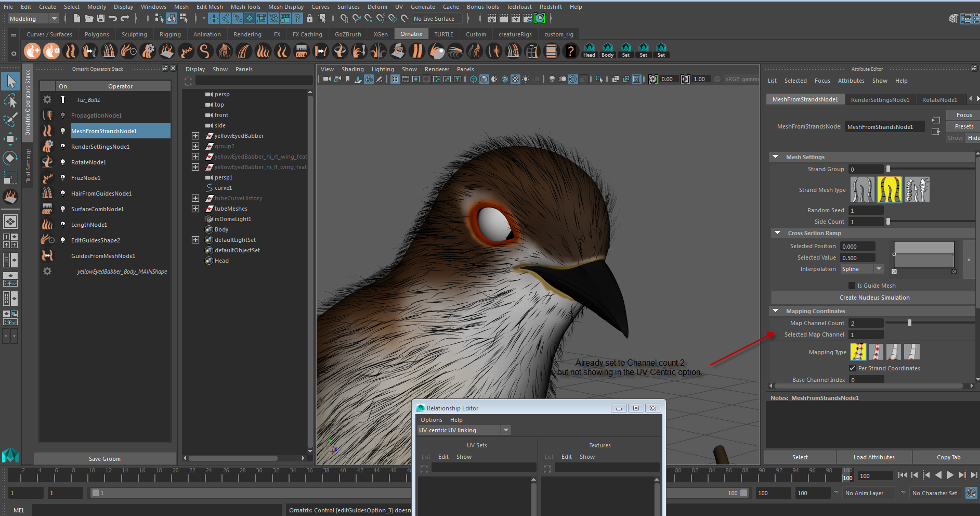Open the UV-centric UV linking dropdown
This screenshot has width=980, height=516.
(464, 430)
